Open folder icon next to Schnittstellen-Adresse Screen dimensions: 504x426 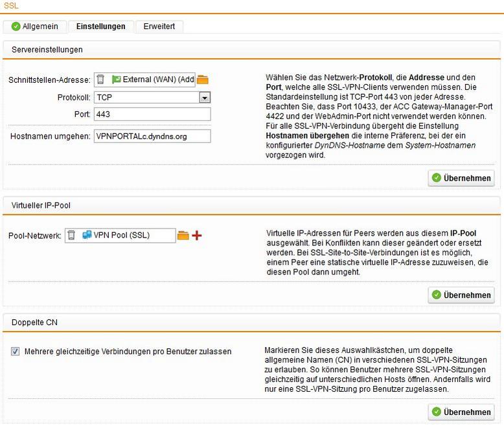click(203, 80)
